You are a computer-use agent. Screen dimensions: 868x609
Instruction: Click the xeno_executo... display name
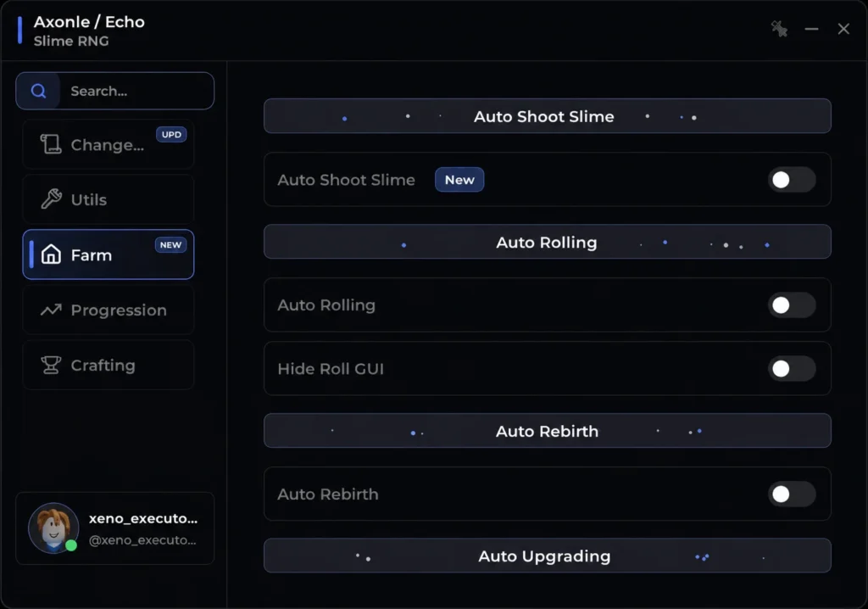[x=142, y=519]
